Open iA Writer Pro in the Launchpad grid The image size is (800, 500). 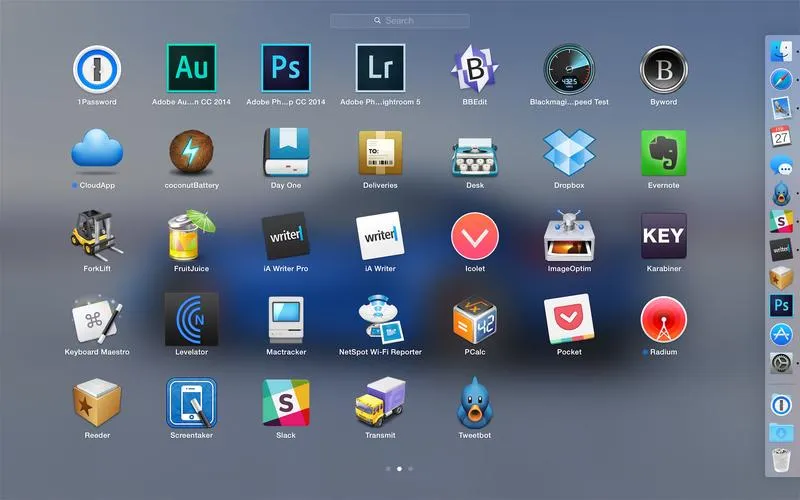(286, 235)
